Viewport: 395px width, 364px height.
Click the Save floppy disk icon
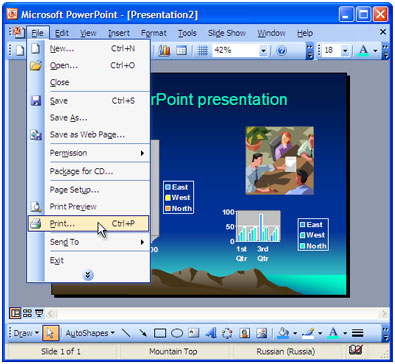[36, 101]
